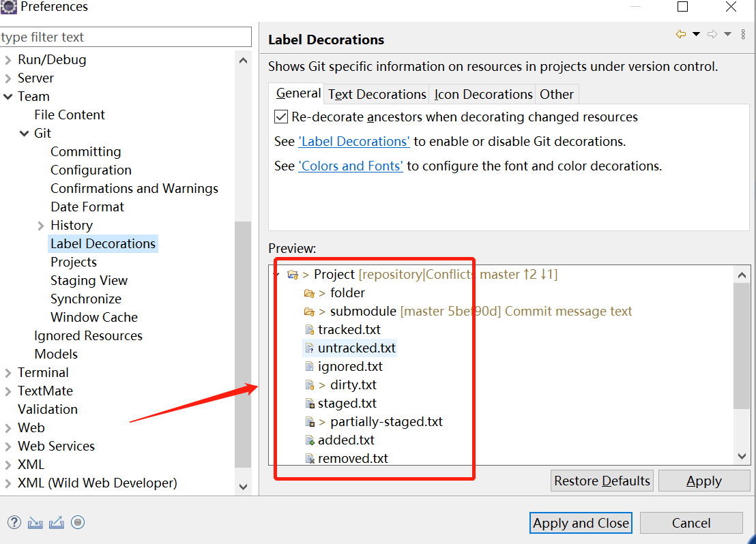
Task: Collapse the Git tree node
Action: (25, 134)
